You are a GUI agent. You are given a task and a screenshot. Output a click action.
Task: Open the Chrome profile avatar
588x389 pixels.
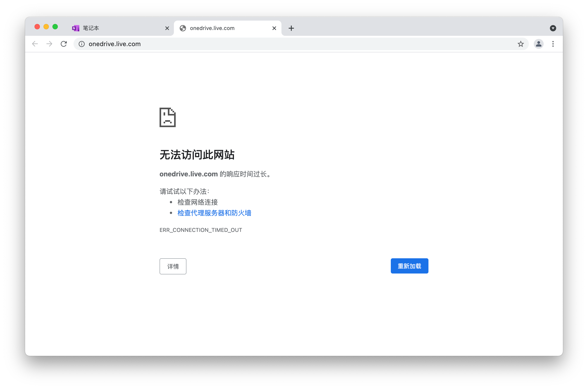(538, 44)
